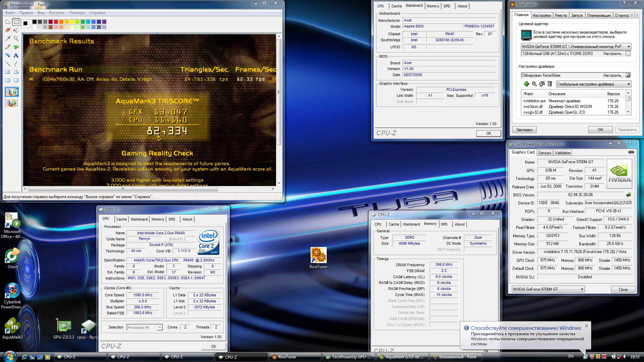The height and width of the screenshot is (362, 644).
Task: Select the Curve tool in Paint
Action: tap(16, 64)
